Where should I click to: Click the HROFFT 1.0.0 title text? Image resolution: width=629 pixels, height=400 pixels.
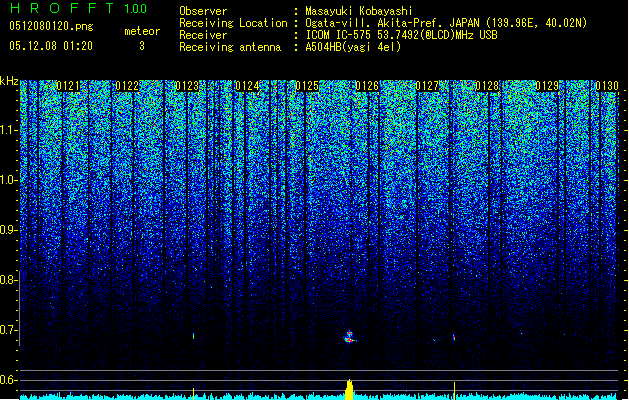78,8
